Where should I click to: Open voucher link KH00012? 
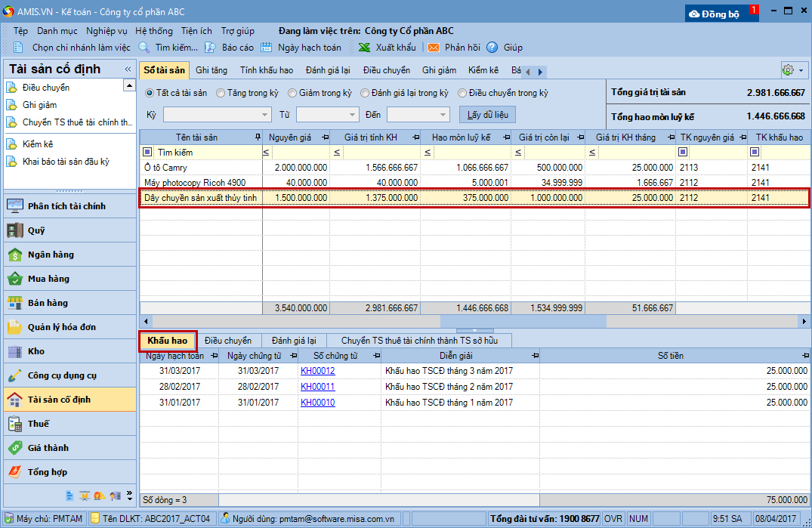pos(317,371)
